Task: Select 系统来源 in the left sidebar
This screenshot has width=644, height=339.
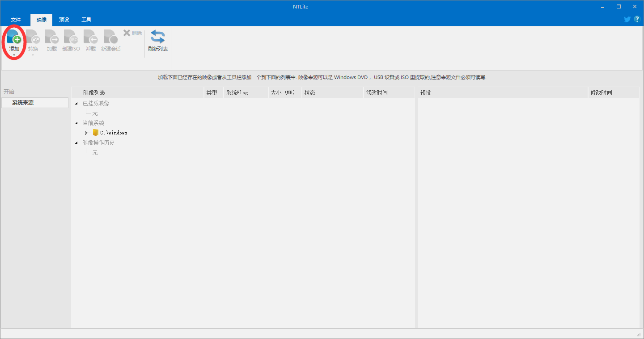Action: point(35,103)
